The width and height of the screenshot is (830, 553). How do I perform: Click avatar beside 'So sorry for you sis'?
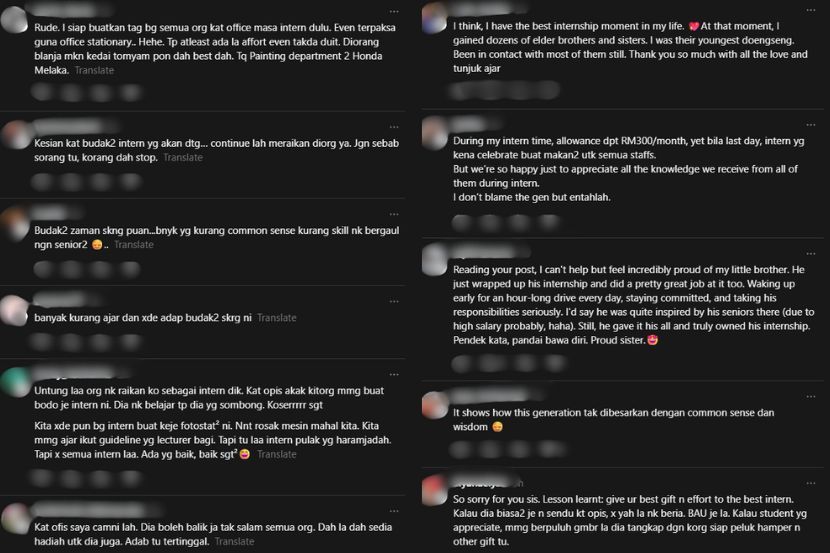coord(435,490)
